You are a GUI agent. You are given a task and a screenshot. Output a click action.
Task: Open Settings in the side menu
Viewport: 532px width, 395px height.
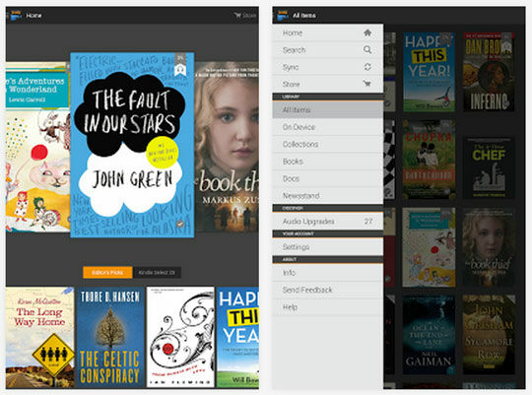[328, 246]
